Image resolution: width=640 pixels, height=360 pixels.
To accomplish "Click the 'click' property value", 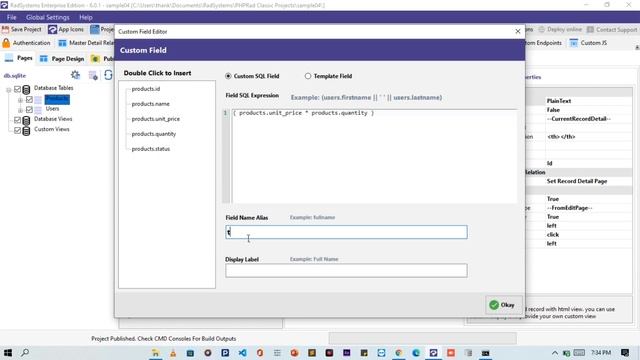I will pos(553,235).
